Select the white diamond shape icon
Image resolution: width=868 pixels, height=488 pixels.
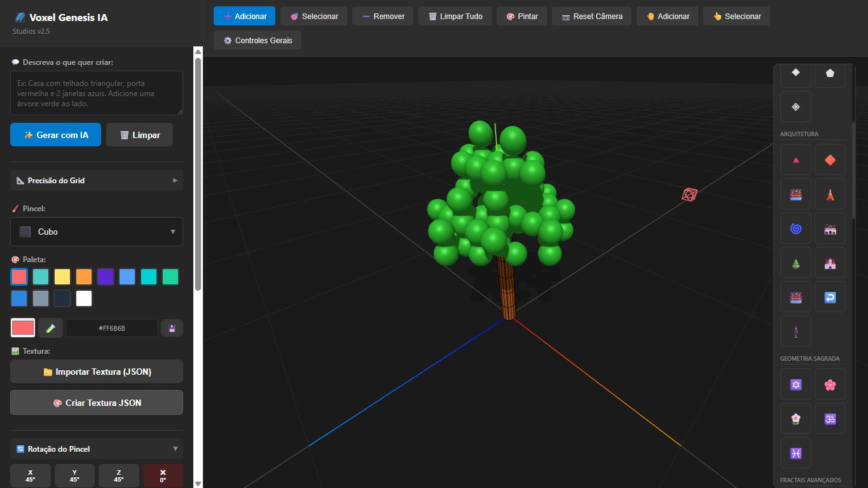(796, 73)
